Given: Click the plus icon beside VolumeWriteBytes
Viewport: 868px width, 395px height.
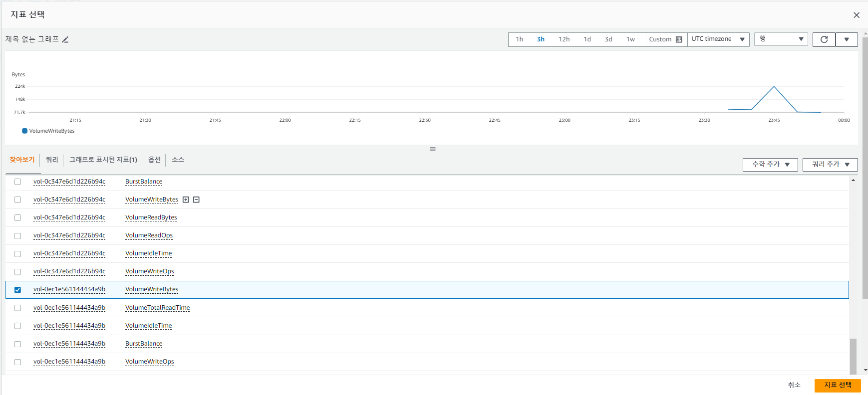Looking at the screenshot, I should (x=186, y=199).
